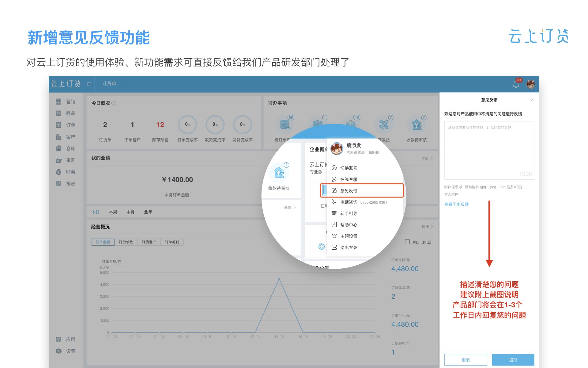The height and width of the screenshot is (368, 588).
Task: Click the 添加附件 link
Action: (x=472, y=187)
